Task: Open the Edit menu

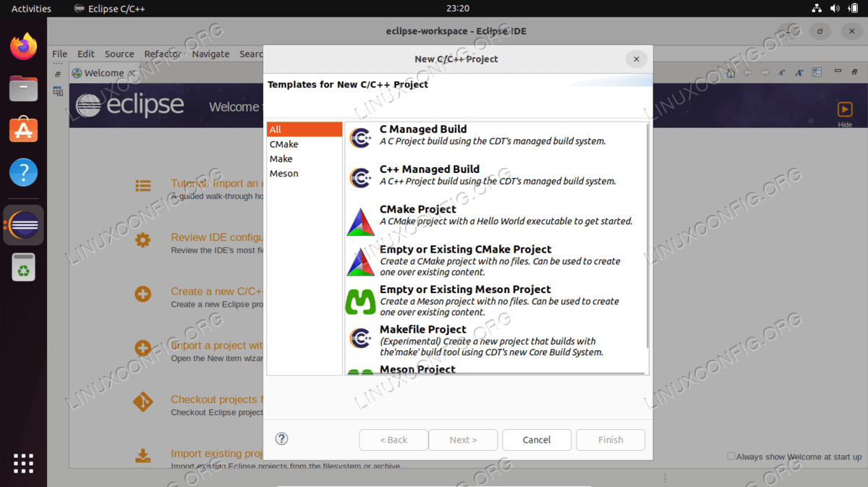Action: tap(86, 54)
